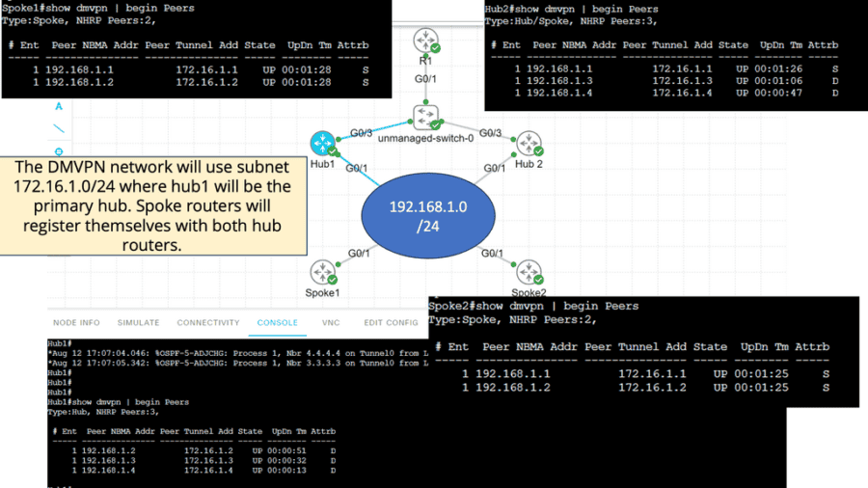Click peer 192.168.1.3 row in Hub1 console
This screenshot has width=868, height=488.
[203, 460]
